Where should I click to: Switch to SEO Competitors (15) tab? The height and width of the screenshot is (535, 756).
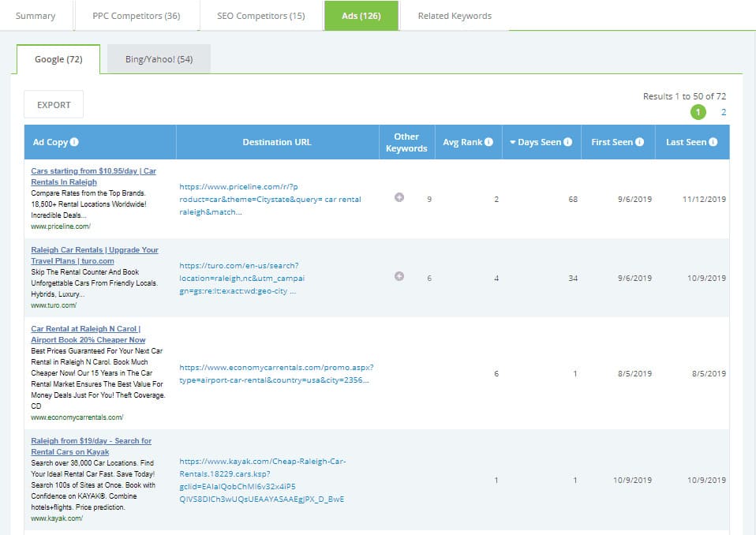point(261,16)
